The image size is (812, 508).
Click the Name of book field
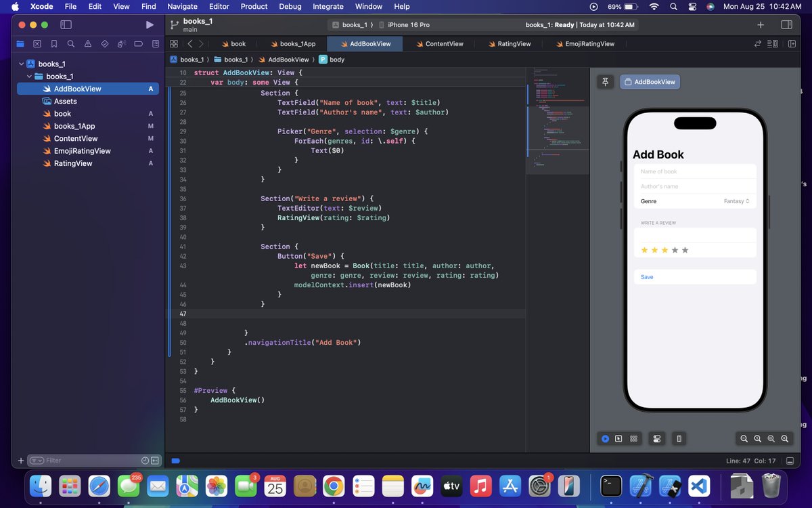pos(695,171)
